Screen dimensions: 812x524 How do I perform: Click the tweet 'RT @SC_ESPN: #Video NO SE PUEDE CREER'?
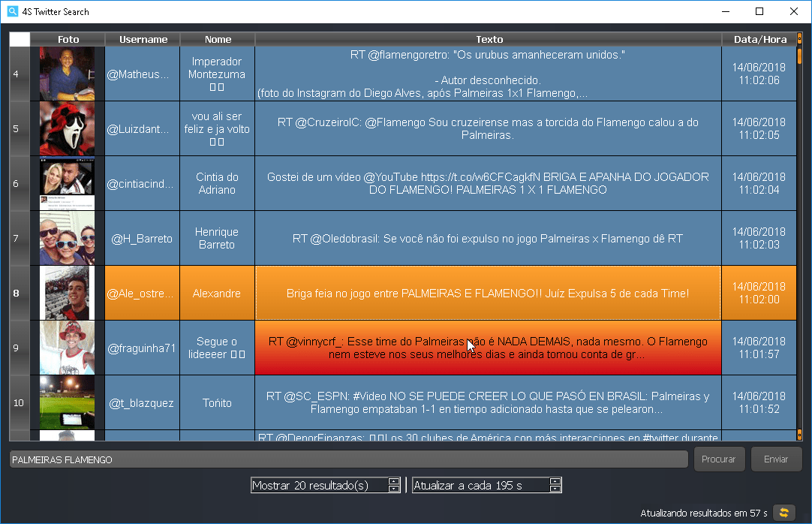[x=489, y=403]
